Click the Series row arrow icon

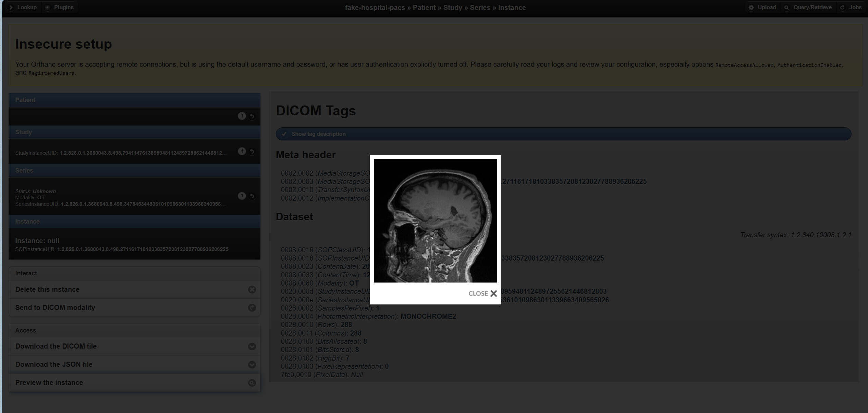252,196
